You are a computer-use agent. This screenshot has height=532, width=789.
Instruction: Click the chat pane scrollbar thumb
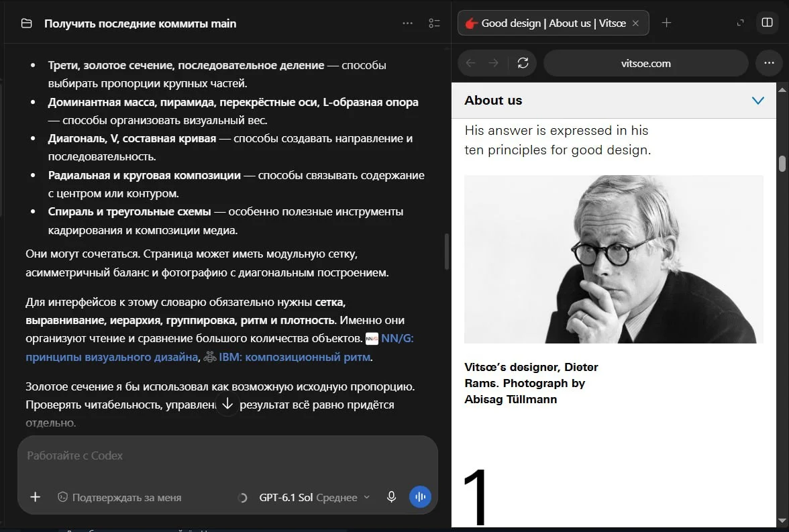coord(446,252)
